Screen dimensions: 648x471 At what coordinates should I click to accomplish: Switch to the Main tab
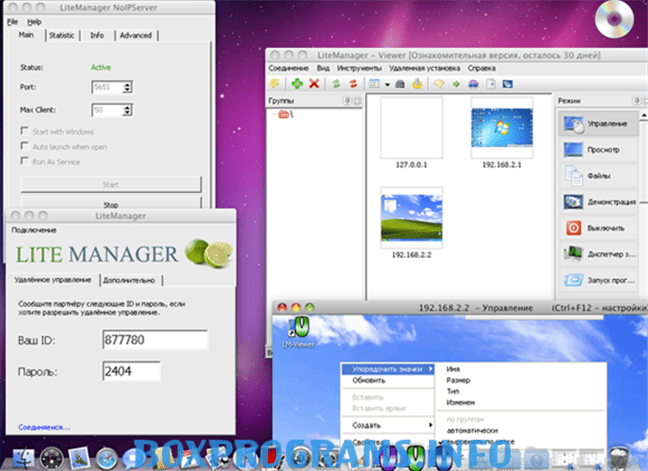[x=26, y=35]
